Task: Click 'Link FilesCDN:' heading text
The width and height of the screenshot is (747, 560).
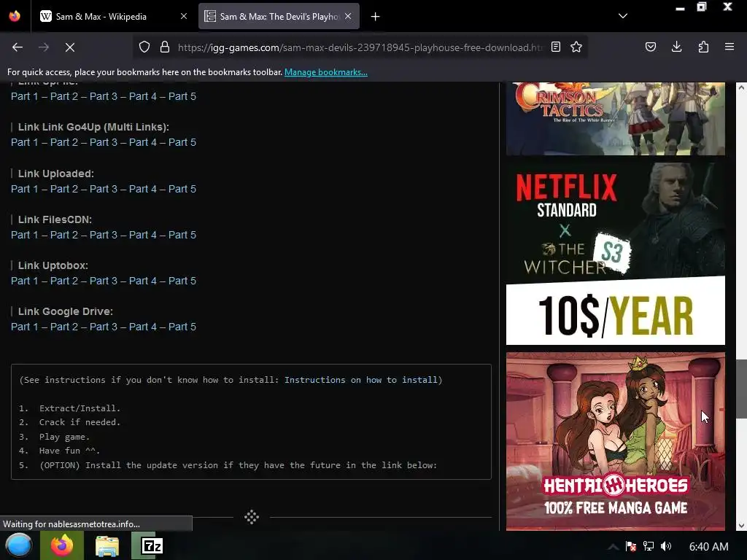Action: pos(55,219)
